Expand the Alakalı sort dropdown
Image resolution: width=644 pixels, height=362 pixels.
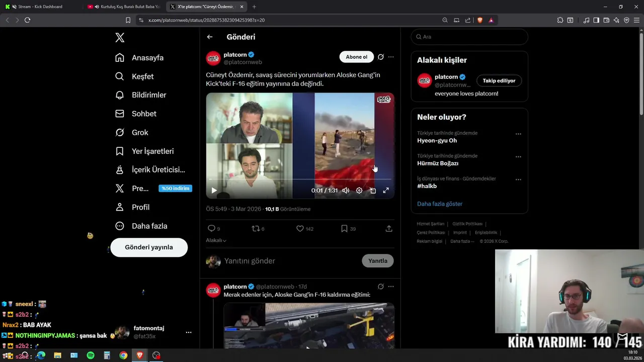tap(216, 240)
